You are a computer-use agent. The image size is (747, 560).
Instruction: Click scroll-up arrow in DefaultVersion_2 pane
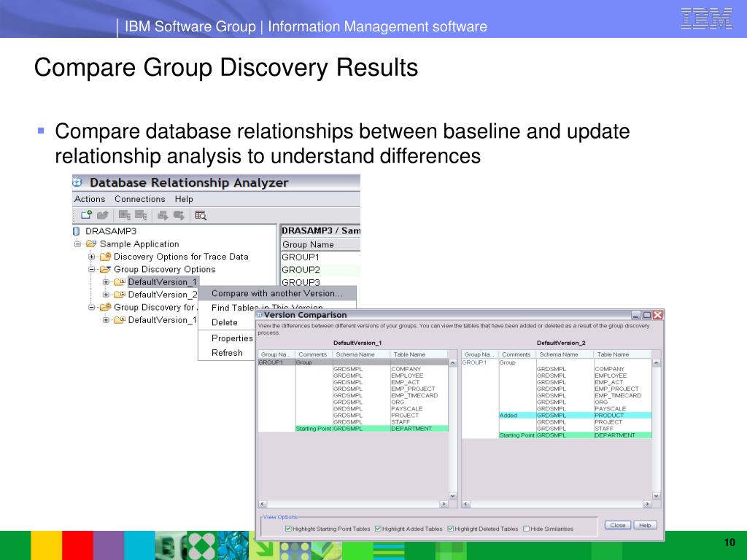pyautogui.click(x=656, y=363)
